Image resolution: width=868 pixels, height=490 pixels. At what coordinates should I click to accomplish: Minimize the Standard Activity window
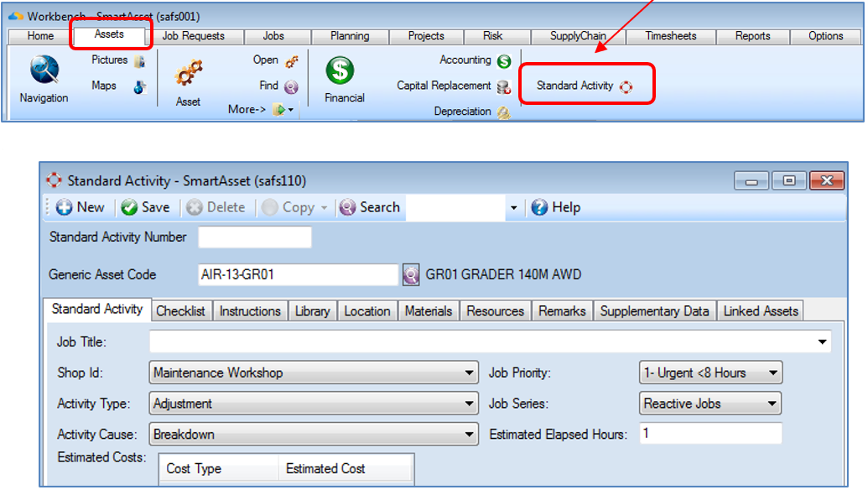coord(751,180)
